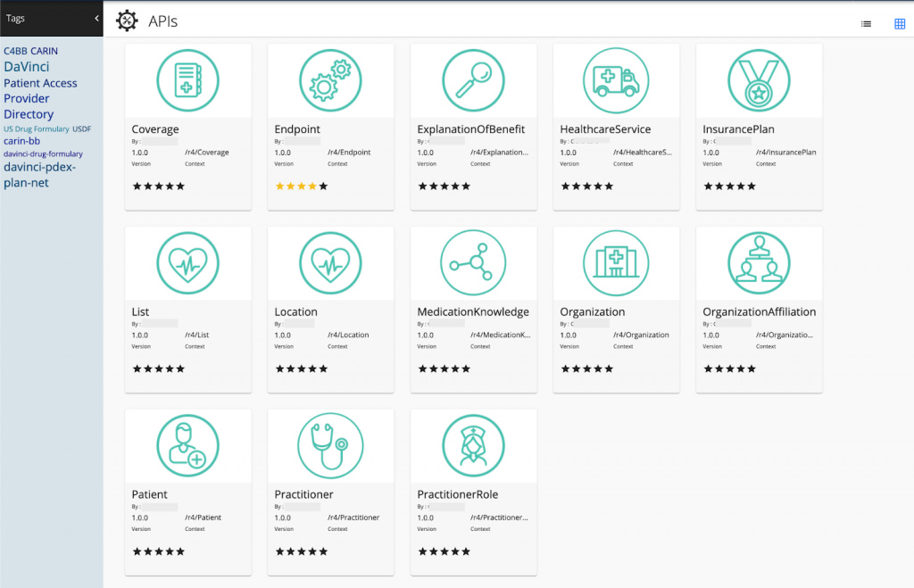Switch to grid view
The image size is (914, 588).
(x=900, y=24)
